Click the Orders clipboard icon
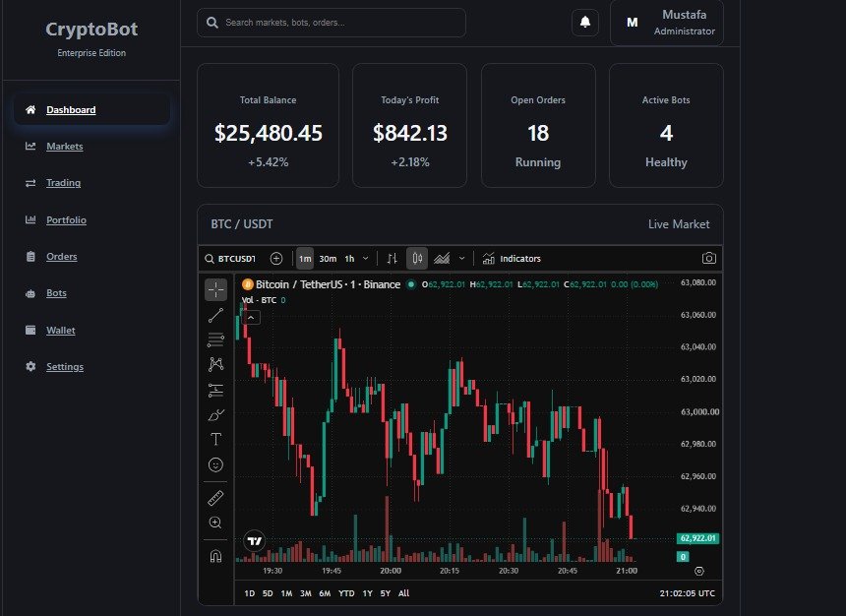This screenshot has height=616, width=846. point(30,257)
